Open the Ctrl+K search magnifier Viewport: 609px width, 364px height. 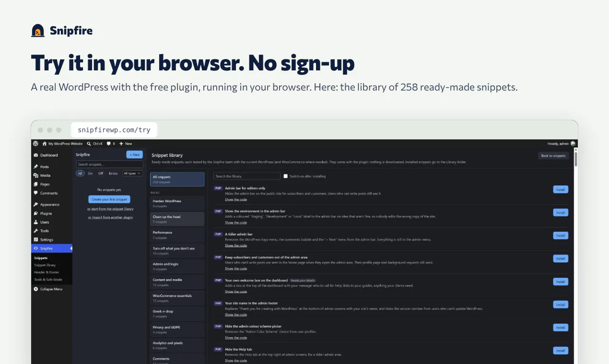pos(89,144)
